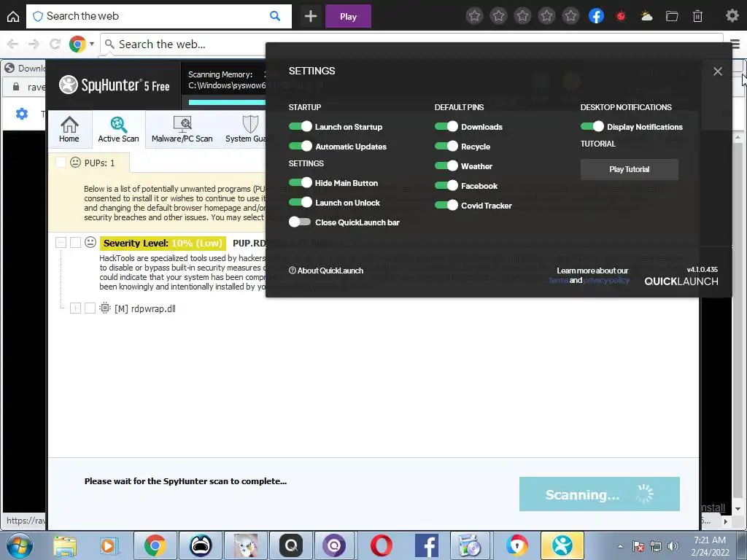Open the Facebook pin in QuickLaunch bar
Screen dimensions: 747x560
(596, 16)
